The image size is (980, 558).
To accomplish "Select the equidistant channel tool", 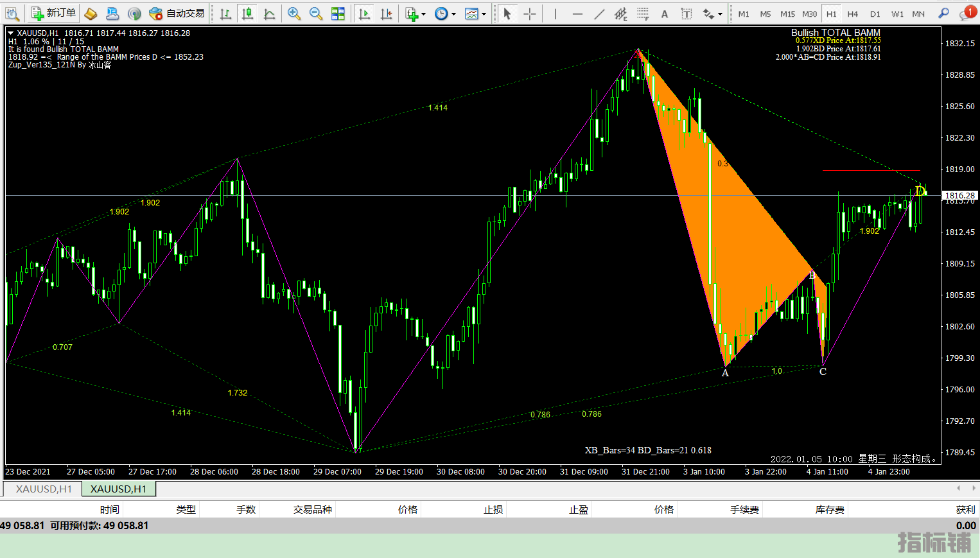I will pos(621,13).
